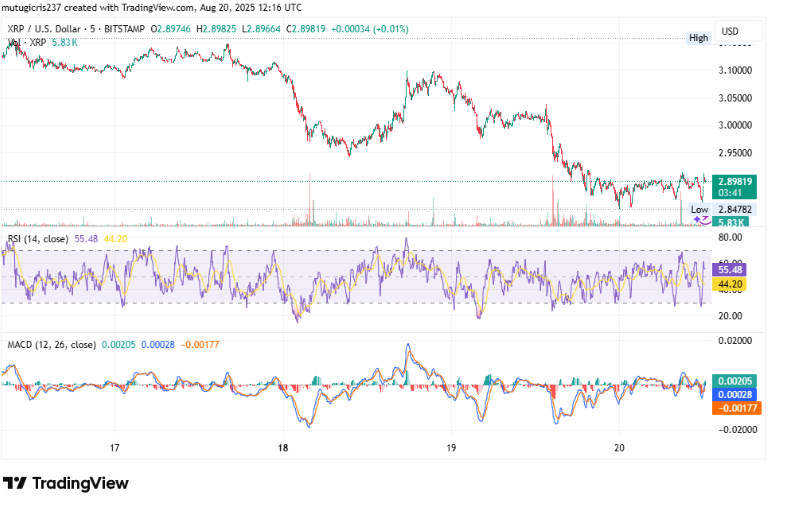Image resolution: width=785 pixels, height=505 pixels.
Task: Click the TradingView logo icon
Action: click(x=15, y=483)
